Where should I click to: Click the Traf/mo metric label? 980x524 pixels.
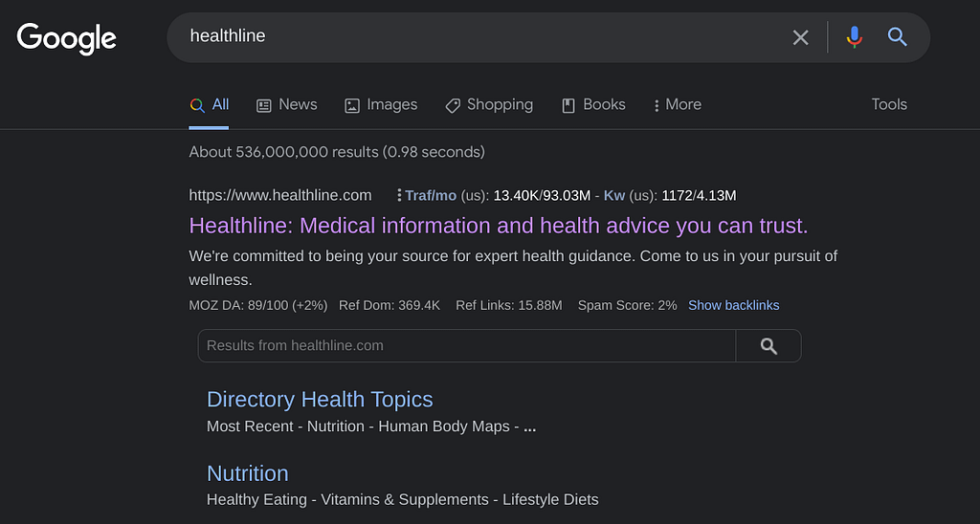[431, 195]
